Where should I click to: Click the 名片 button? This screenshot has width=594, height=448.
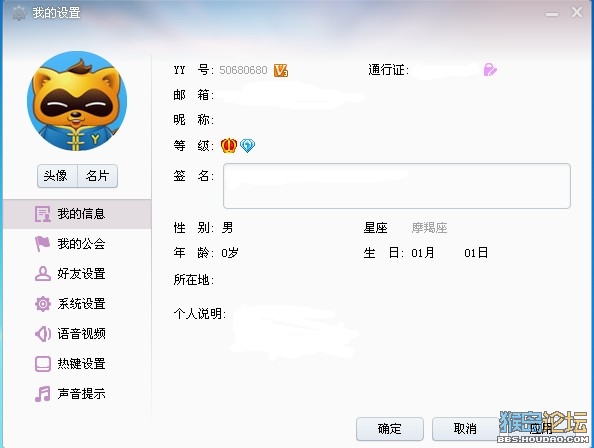(x=97, y=176)
